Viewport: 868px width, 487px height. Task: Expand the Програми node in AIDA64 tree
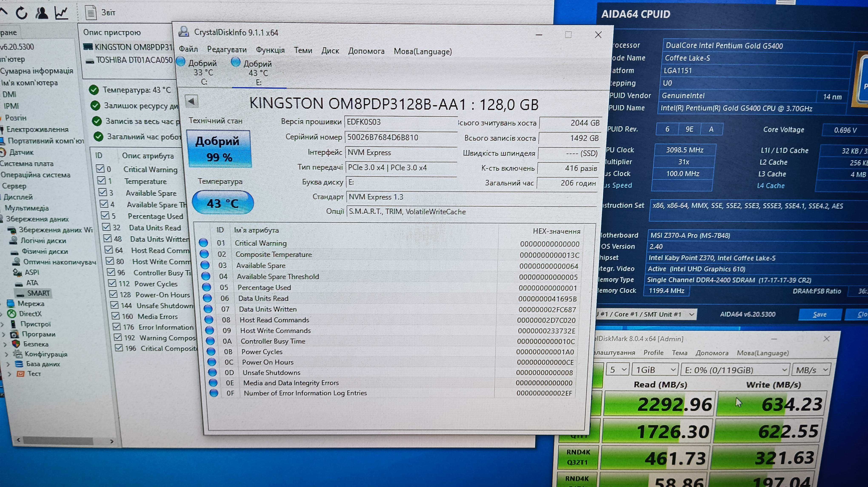tap(4, 335)
